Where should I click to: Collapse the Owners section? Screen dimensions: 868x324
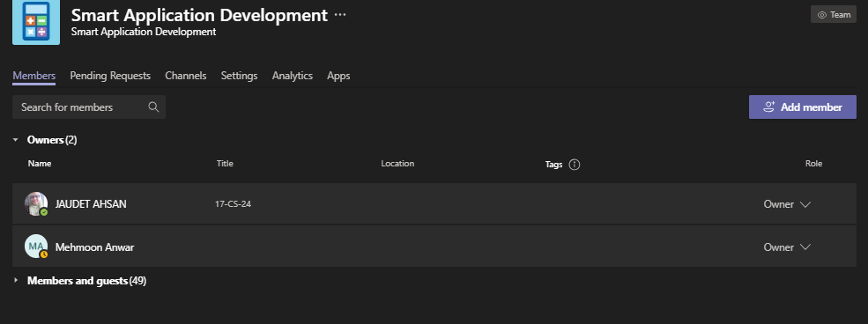(16, 140)
